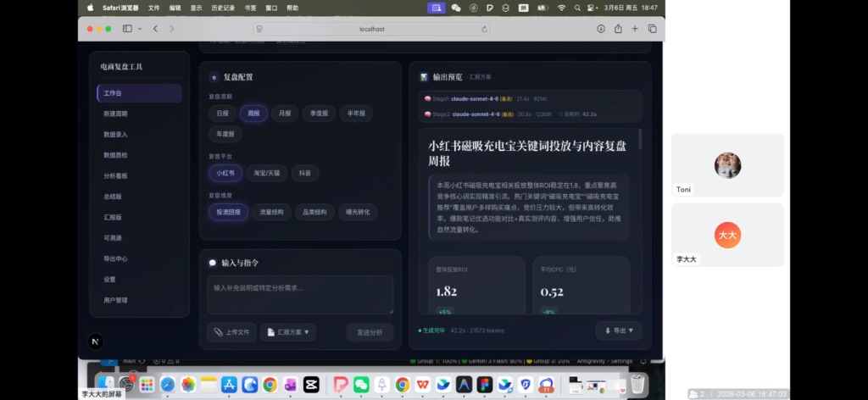Click the localhost address bar
The height and width of the screenshot is (400, 868).
(371, 30)
